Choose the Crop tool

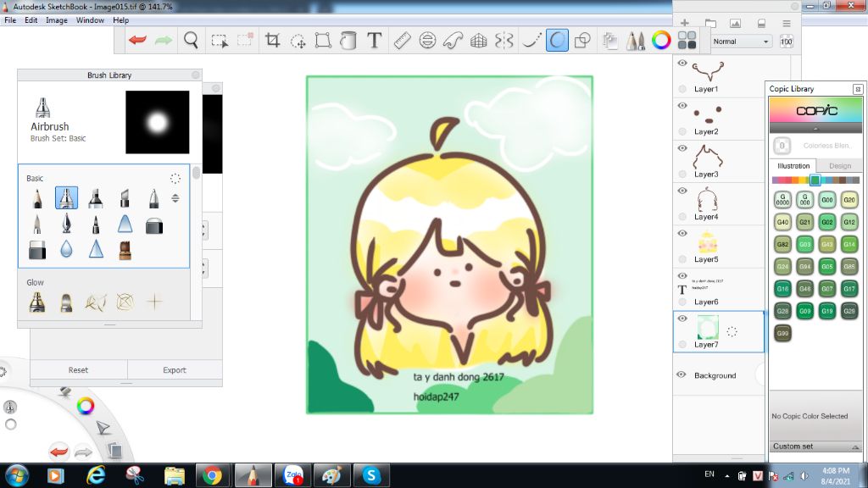272,41
